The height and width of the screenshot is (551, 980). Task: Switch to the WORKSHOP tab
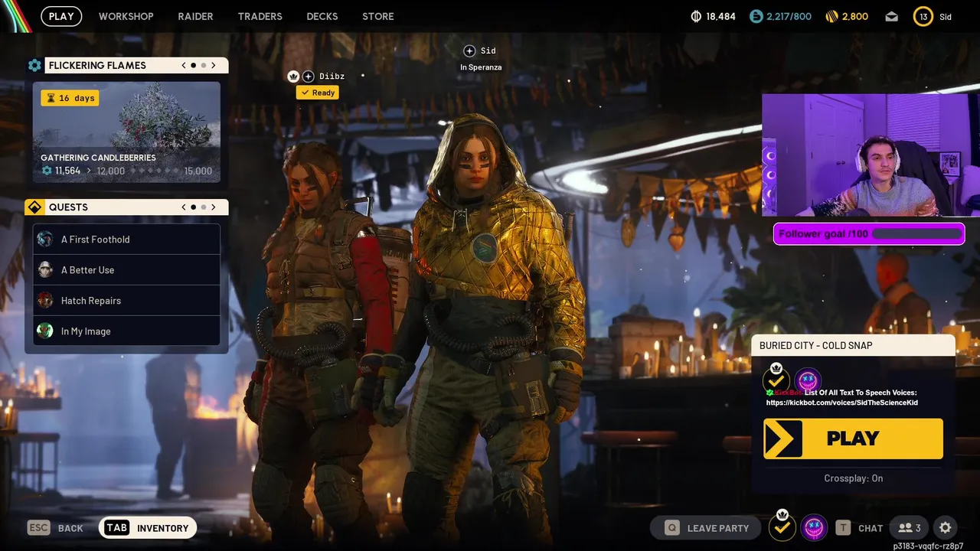[x=126, y=16]
